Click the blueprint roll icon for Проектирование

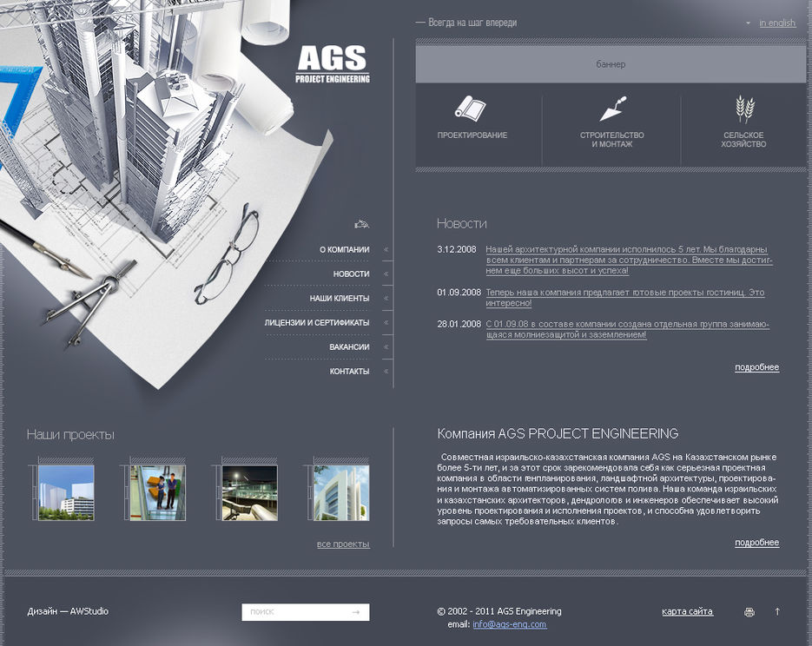470,109
